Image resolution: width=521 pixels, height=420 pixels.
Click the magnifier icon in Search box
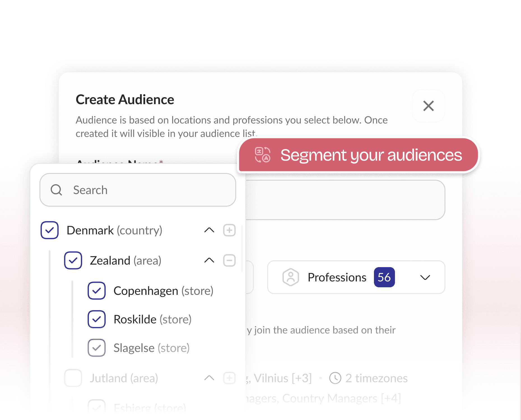(56, 190)
